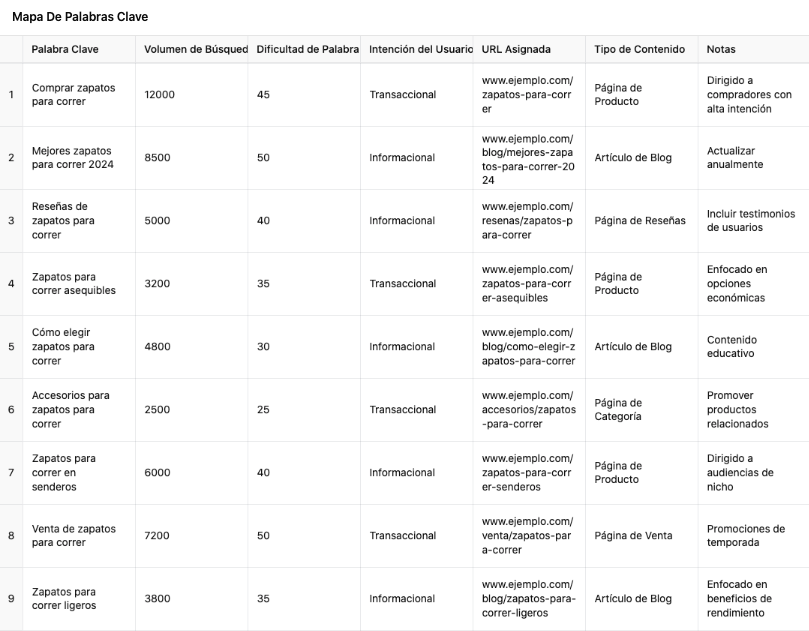Open the URL www.ejemplo.com/venta/zapatos-para-correr
Viewport: 809px width, 631px height.
(527, 535)
